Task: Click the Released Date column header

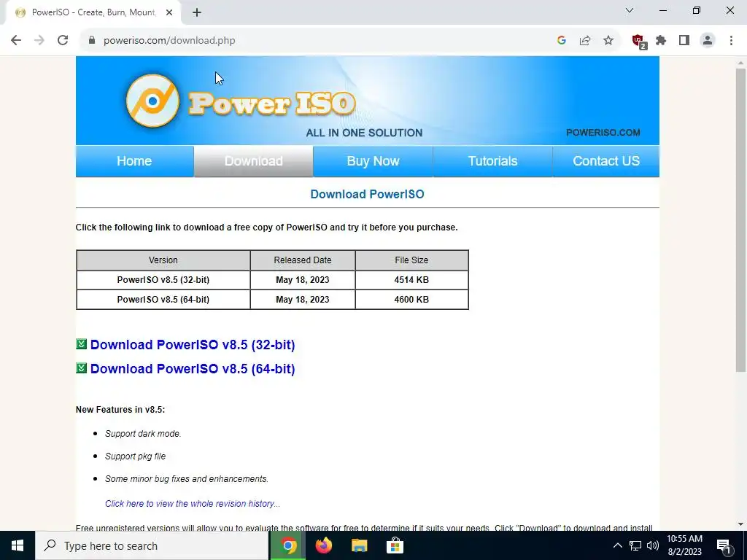Action: point(303,260)
